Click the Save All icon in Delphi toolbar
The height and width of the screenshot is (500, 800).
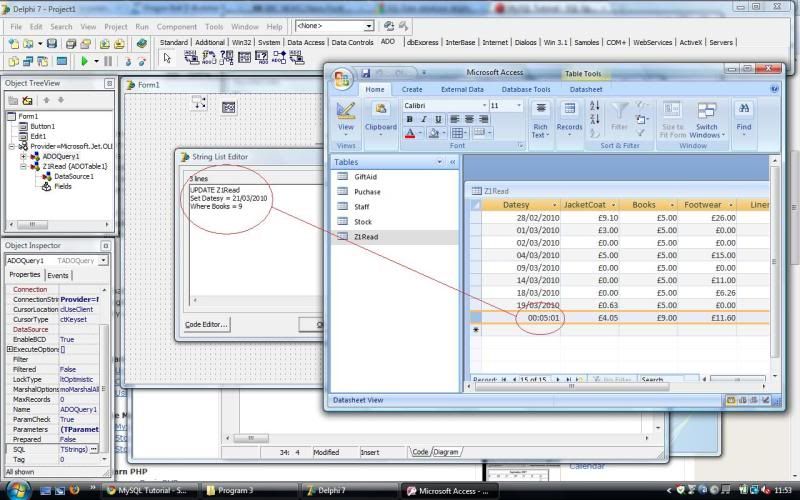71,43
